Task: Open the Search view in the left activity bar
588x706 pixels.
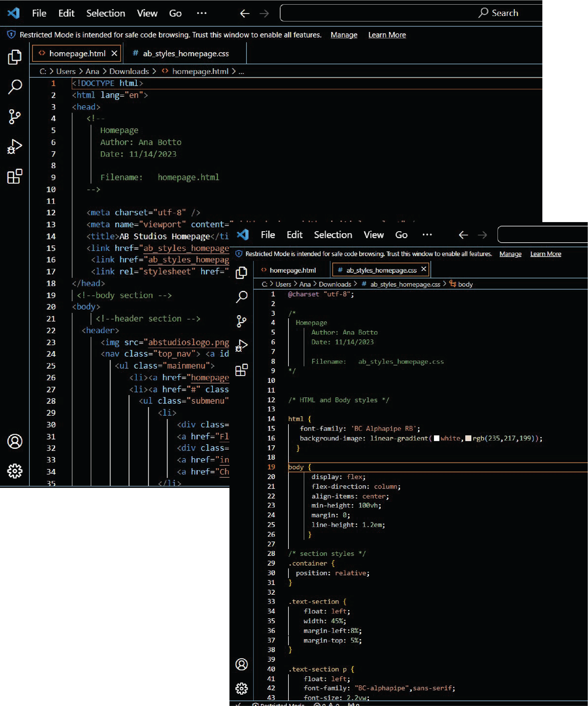Action: tap(15, 87)
